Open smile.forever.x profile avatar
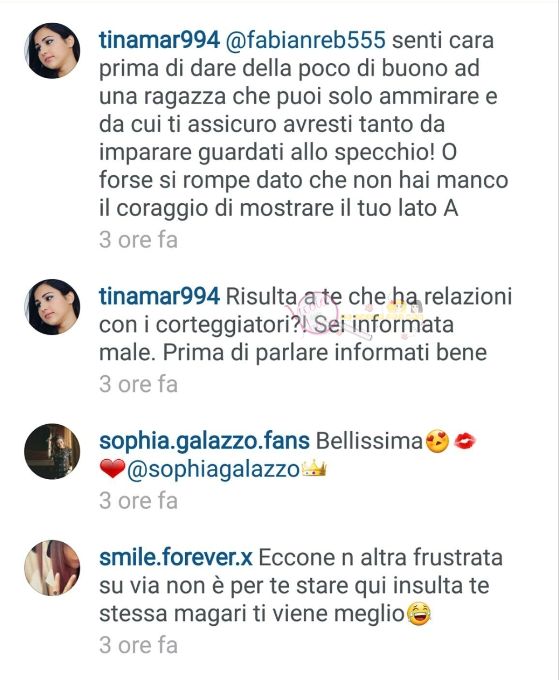Viewport: 559px width, 680px height. click(x=52, y=568)
